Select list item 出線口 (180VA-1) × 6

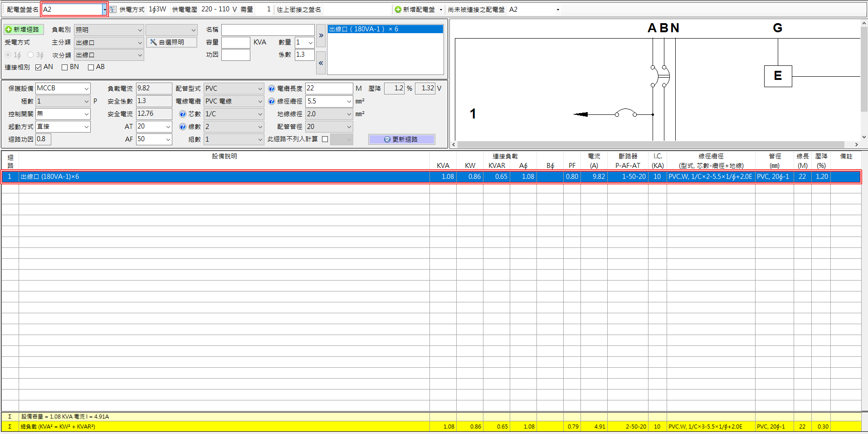coord(385,29)
